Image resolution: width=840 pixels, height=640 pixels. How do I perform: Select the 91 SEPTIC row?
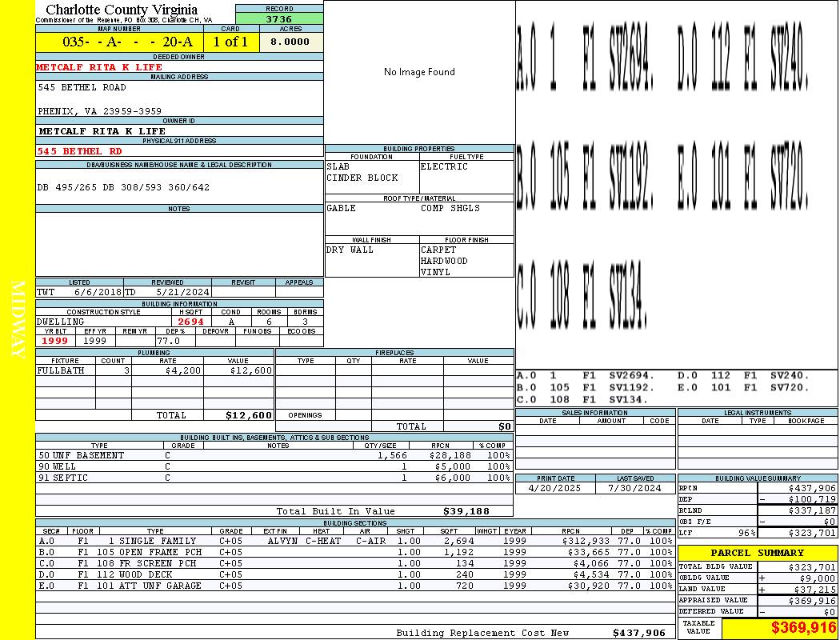274,478
